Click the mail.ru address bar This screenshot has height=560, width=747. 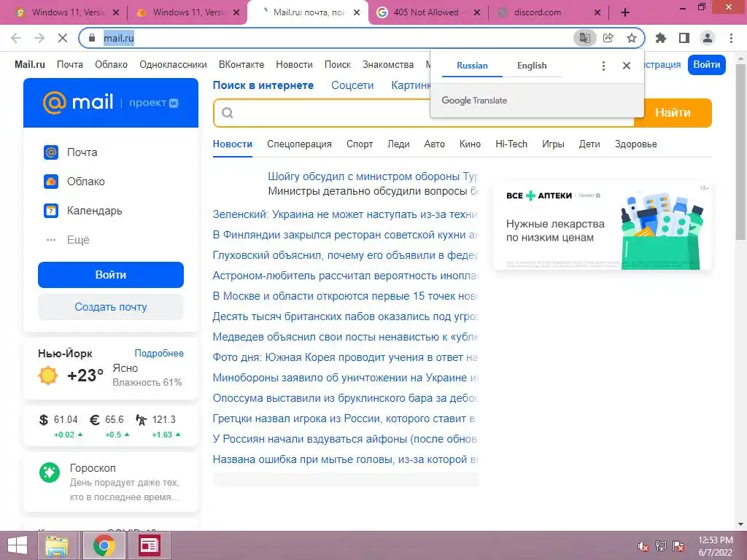point(329,38)
